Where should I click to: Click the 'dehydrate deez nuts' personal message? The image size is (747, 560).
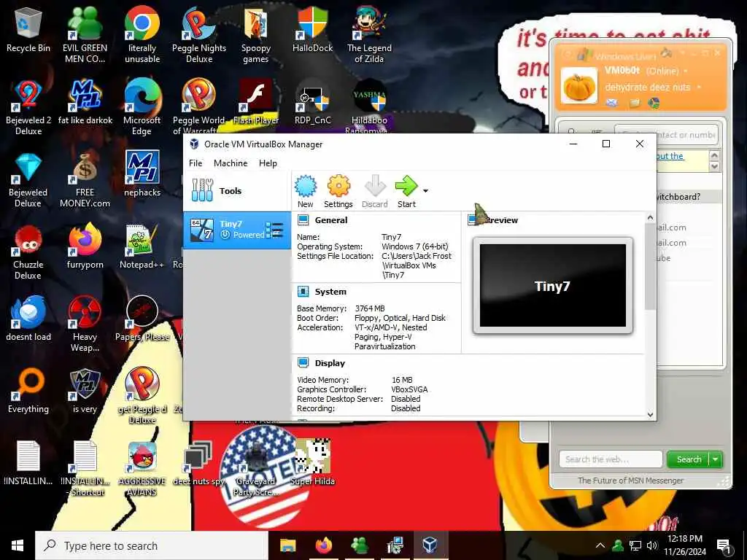point(648,87)
